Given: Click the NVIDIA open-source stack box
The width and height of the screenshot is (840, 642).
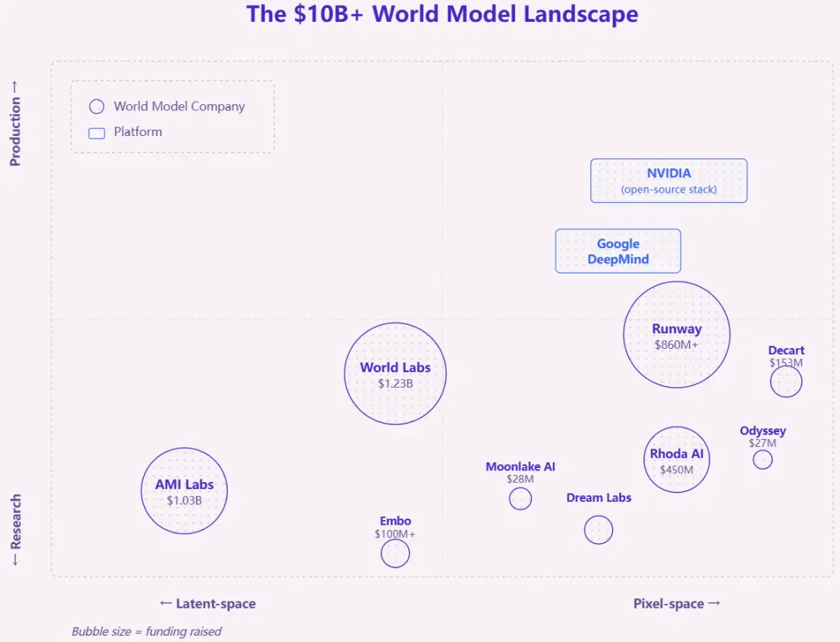Looking at the screenshot, I should click(669, 180).
